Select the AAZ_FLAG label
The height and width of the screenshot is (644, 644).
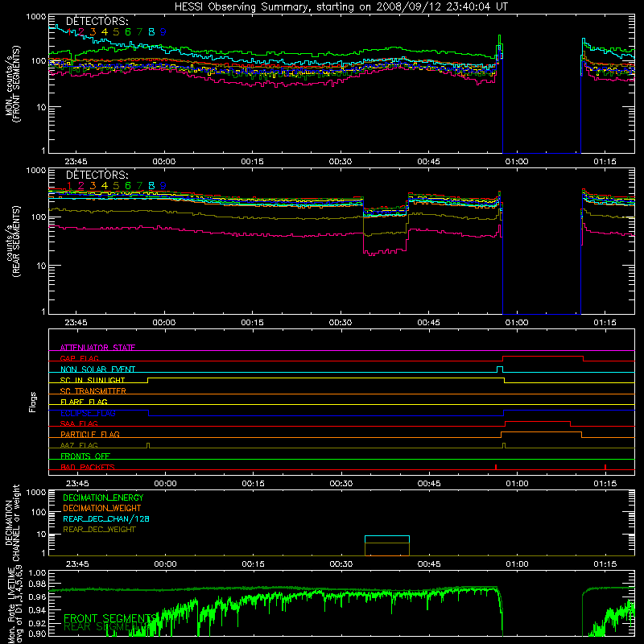tap(79, 445)
